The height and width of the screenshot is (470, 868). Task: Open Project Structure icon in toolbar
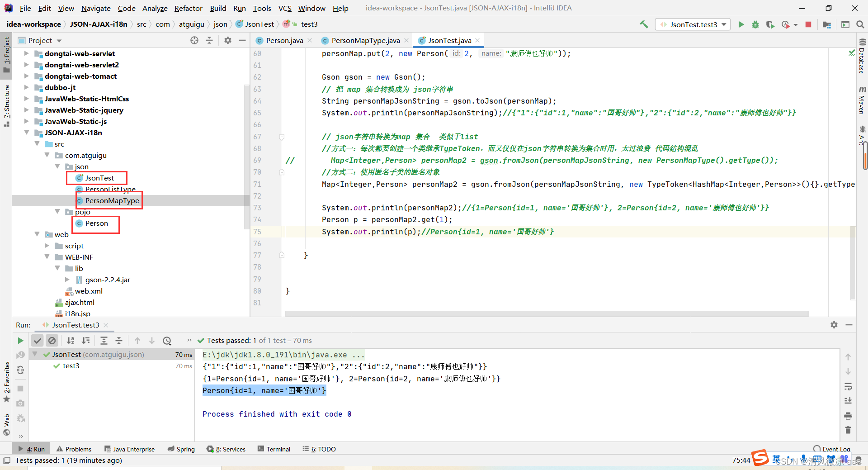827,24
